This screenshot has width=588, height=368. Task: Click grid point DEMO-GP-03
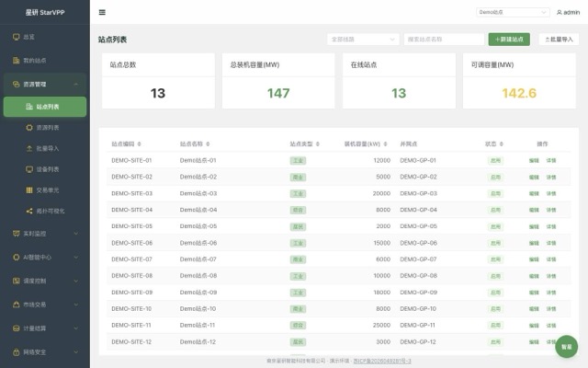click(418, 193)
